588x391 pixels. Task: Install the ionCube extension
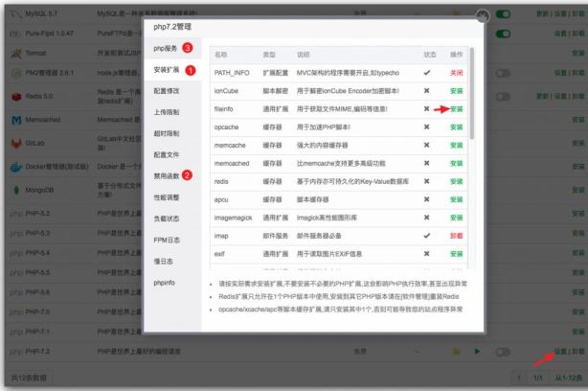[457, 91]
